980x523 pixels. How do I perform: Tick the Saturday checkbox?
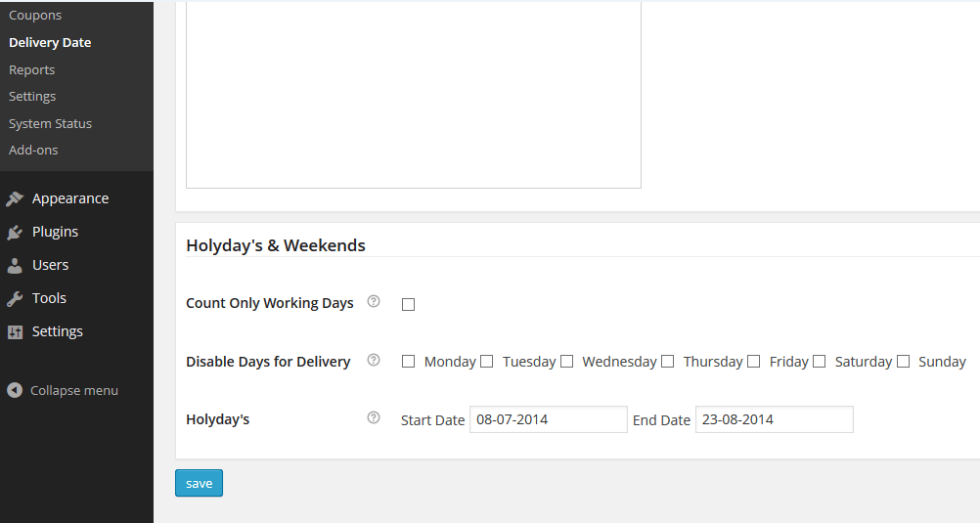pos(820,361)
